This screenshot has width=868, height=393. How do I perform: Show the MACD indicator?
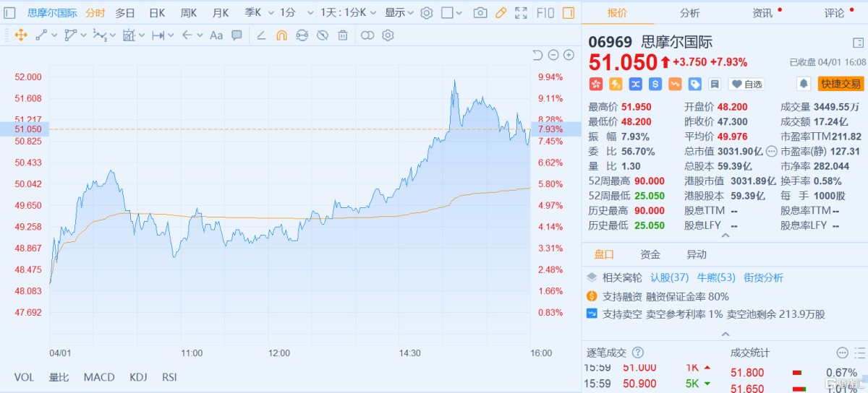99,377
